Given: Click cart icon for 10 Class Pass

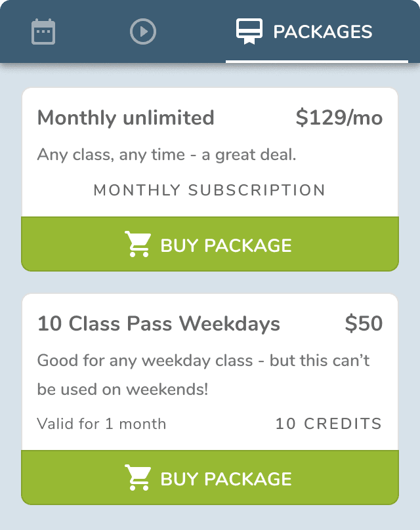Looking at the screenshot, I should (x=138, y=478).
